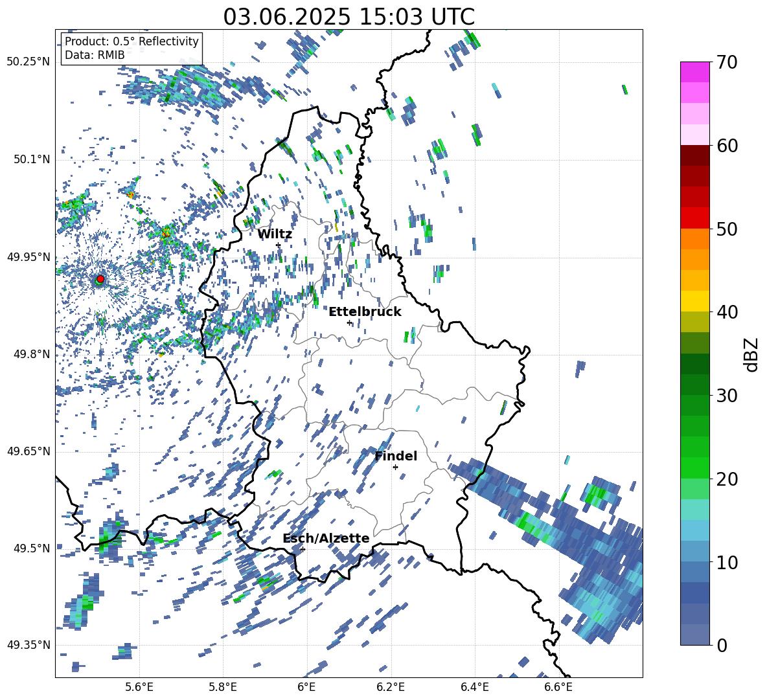Click the 6.6°E longitude label
Image resolution: width=767 pixels, height=700 pixels.
tap(558, 687)
